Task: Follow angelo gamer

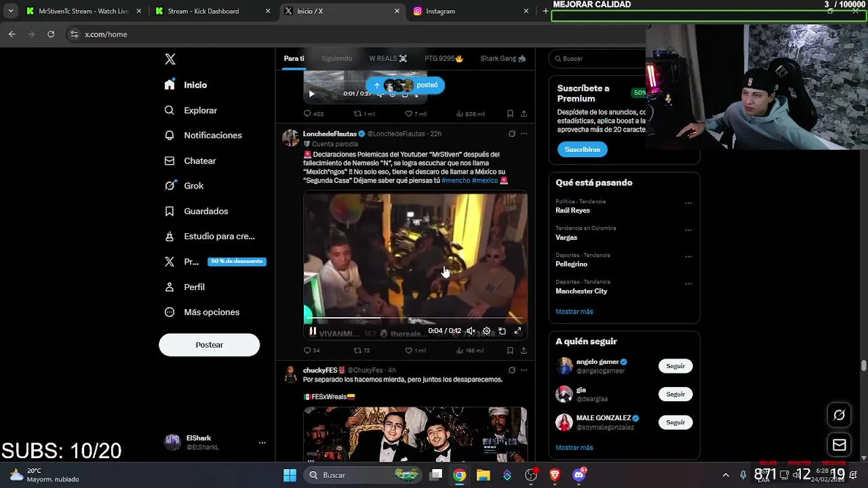Action: tap(675, 366)
